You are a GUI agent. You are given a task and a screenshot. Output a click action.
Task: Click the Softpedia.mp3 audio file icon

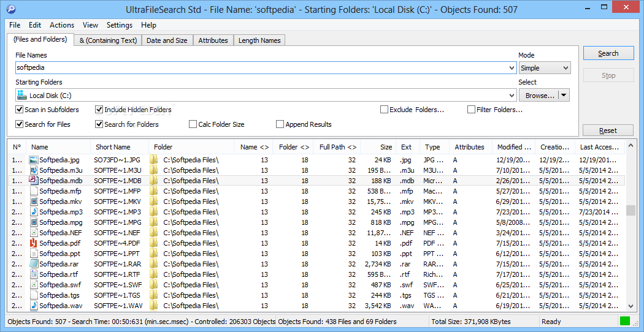[x=34, y=212]
